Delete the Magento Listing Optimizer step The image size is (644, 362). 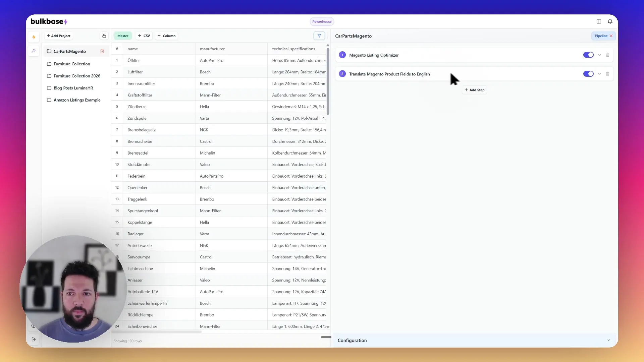click(607, 55)
